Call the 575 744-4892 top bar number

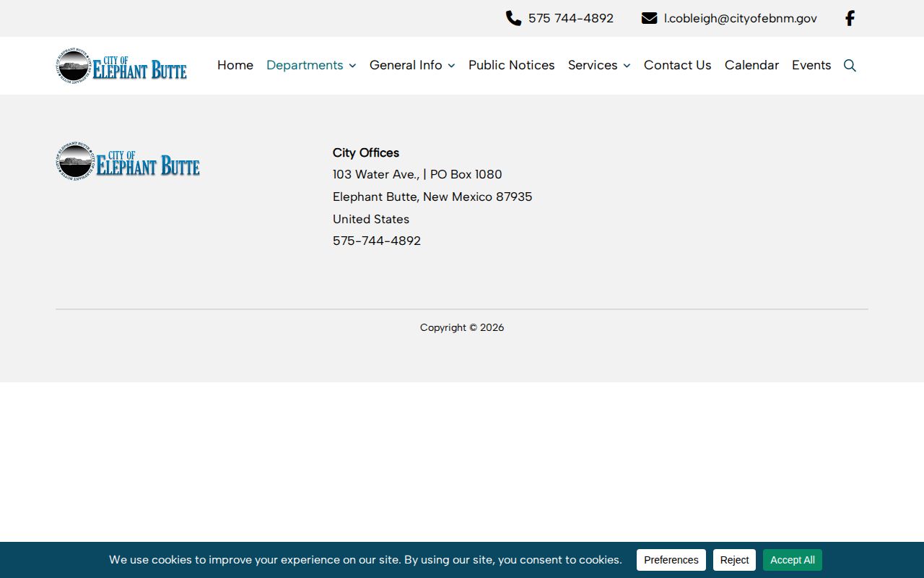571,18
